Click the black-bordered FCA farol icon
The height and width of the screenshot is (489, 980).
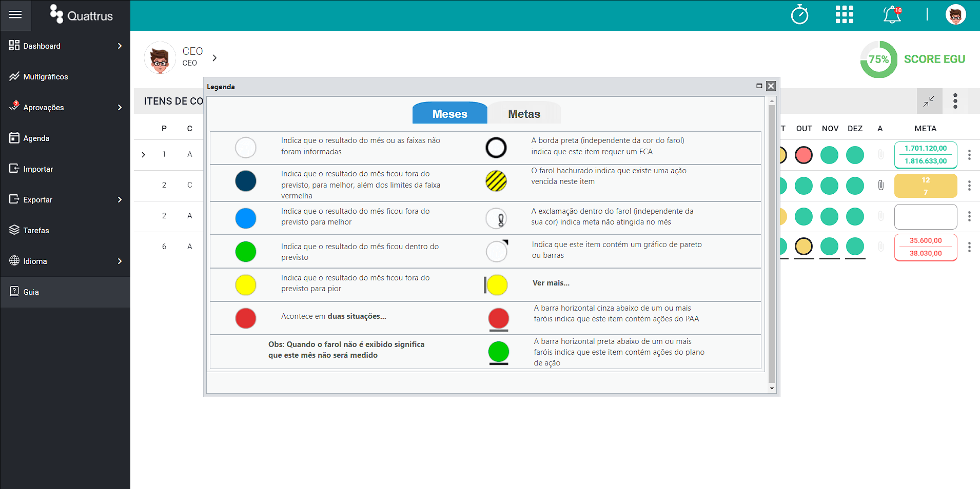pyautogui.click(x=496, y=148)
